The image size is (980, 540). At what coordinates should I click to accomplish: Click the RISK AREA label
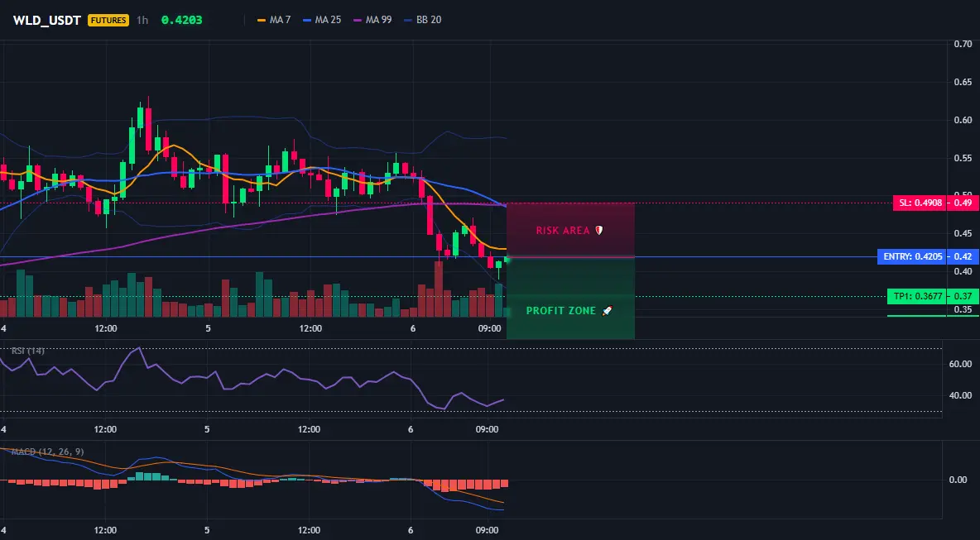(569, 231)
